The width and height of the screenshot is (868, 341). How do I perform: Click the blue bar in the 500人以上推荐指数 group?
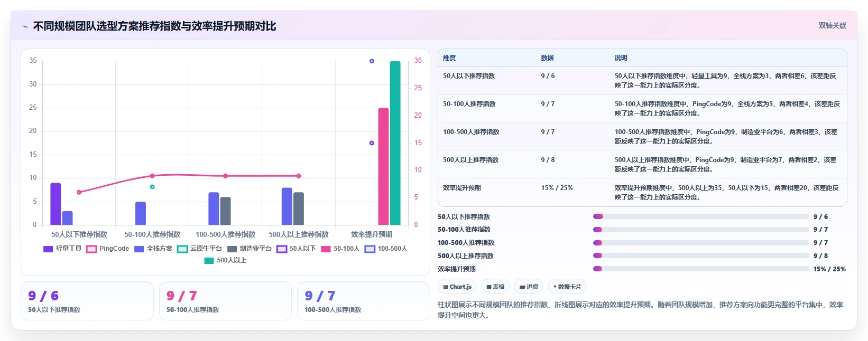pos(287,206)
